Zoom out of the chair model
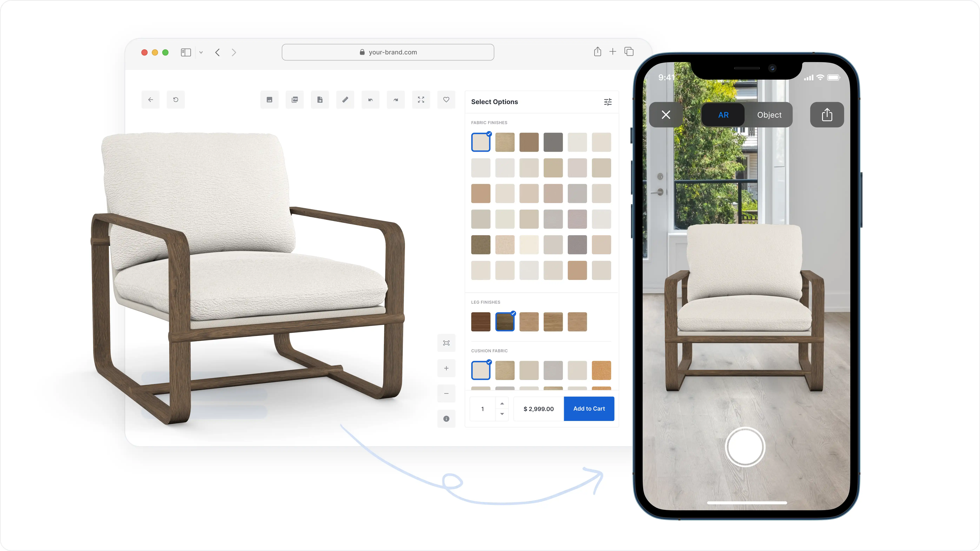Image resolution: width=980 pixels, height=551 pixels. (446, 394)
